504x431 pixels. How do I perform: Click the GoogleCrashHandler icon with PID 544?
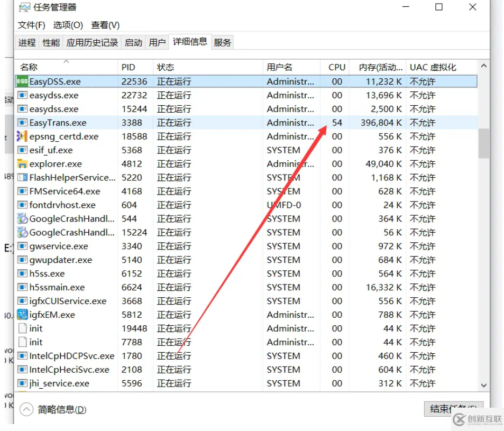pos(22,218)
